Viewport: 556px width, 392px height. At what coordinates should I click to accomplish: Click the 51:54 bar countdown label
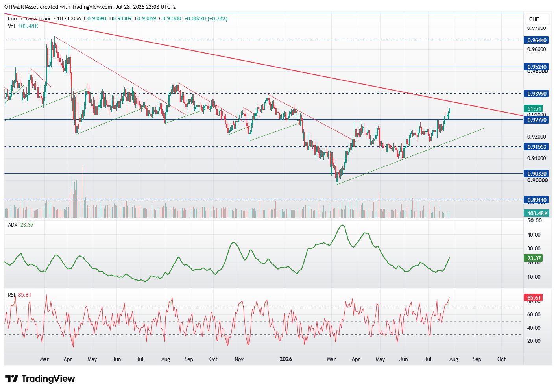[x=534, y=109]
